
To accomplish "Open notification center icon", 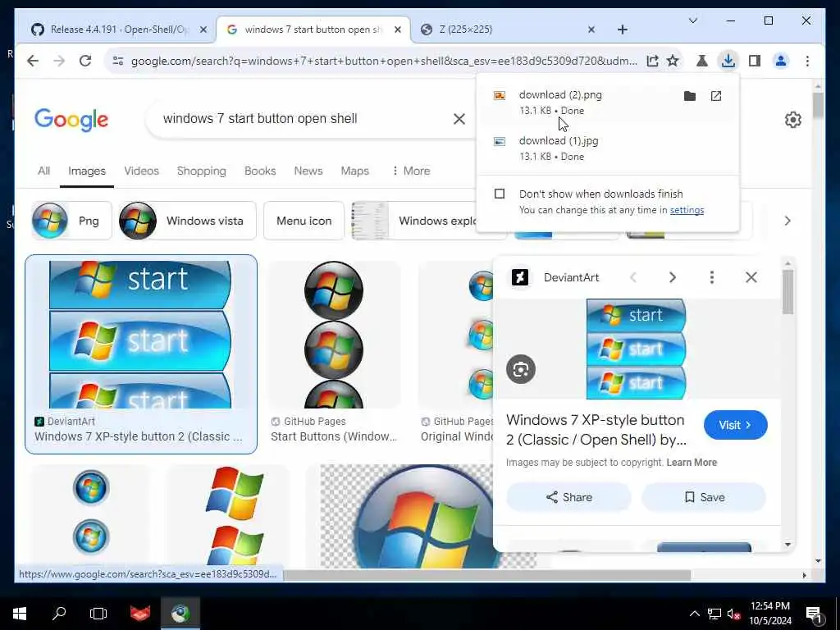I will click(x=813, y=614).
